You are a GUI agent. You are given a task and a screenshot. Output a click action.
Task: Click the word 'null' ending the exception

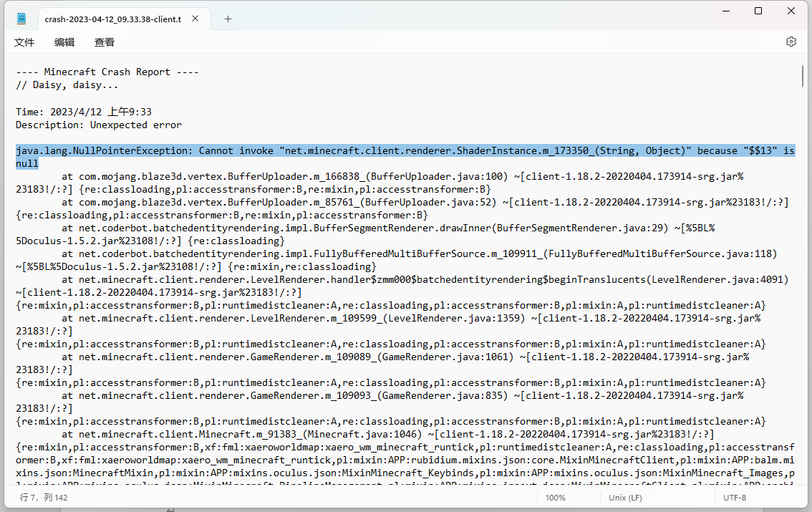pyautogui.click(x=27, y=163)
